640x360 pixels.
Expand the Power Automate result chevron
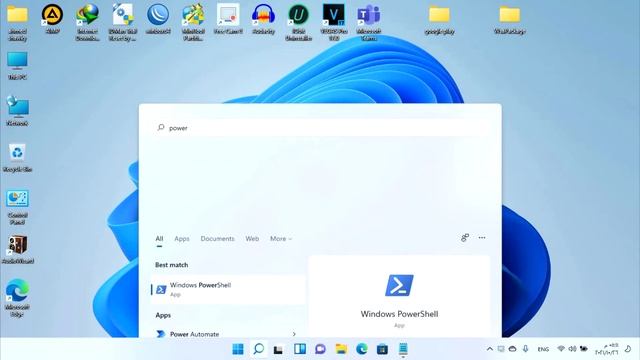tap(294, 334)
